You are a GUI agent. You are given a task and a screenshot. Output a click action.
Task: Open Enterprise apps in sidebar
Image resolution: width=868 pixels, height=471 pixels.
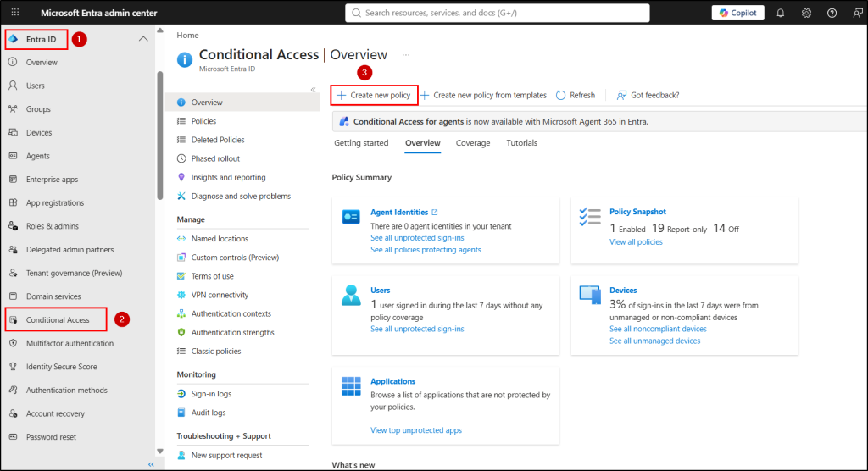tap(52, 180)
